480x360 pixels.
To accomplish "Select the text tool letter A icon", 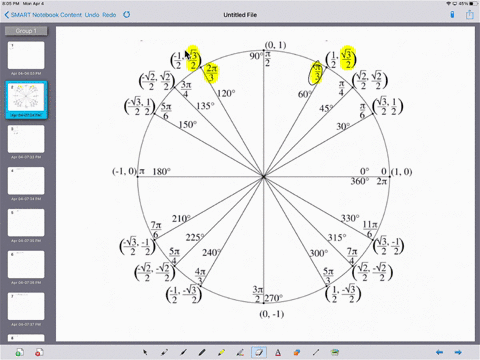I will 278,352.
